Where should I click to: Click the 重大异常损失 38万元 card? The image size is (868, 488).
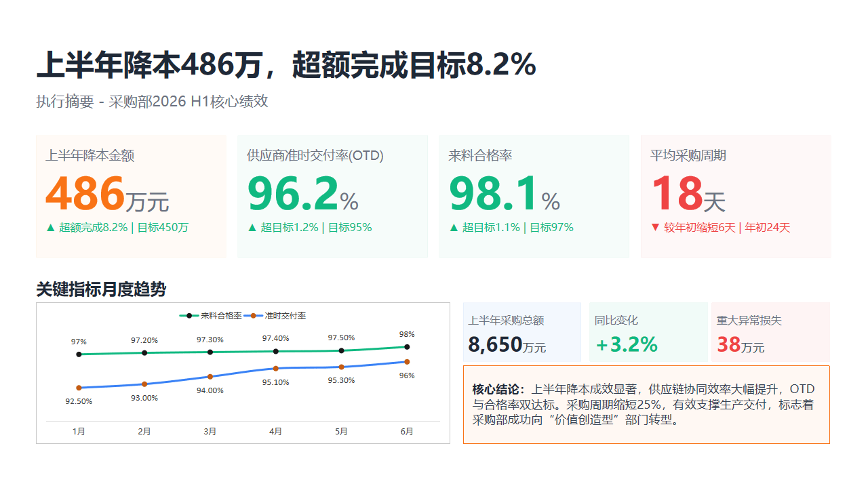tap(770, 332)
